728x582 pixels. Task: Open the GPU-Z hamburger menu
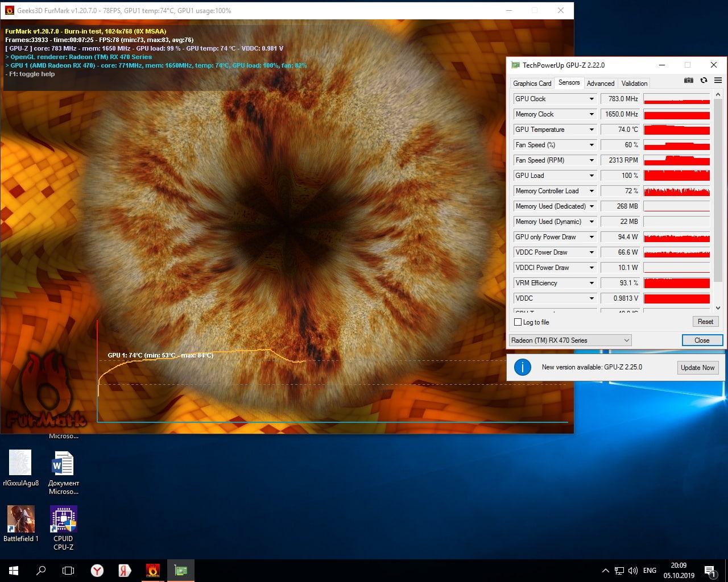pos(718,80)
